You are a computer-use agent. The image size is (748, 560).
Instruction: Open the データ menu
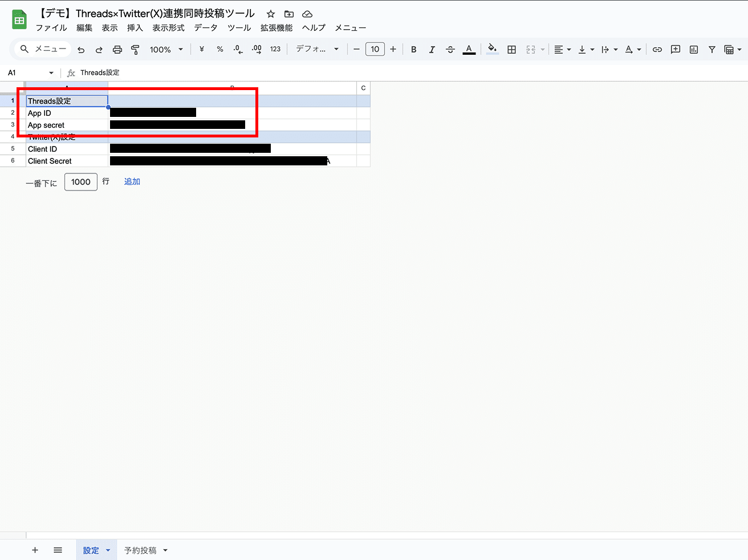(x=206, y=28)
